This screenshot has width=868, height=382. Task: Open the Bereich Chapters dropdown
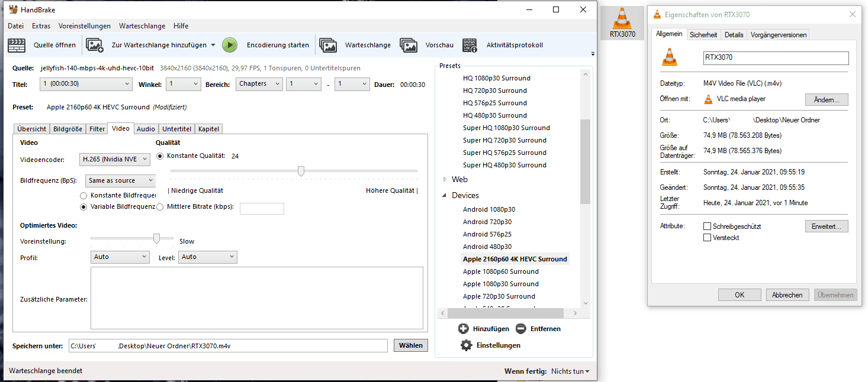coord(259,84)
